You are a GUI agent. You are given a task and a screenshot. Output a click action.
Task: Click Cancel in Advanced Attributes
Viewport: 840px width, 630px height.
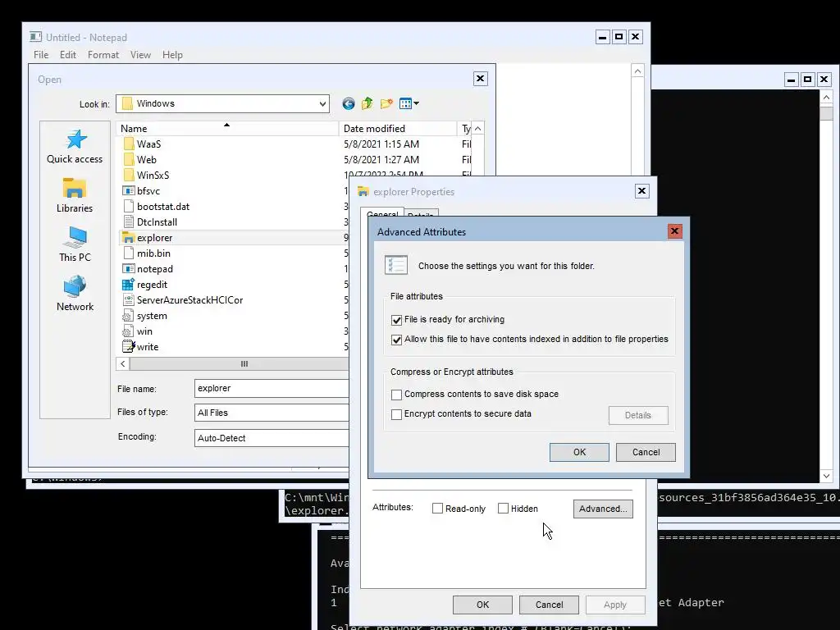[646, 452]
